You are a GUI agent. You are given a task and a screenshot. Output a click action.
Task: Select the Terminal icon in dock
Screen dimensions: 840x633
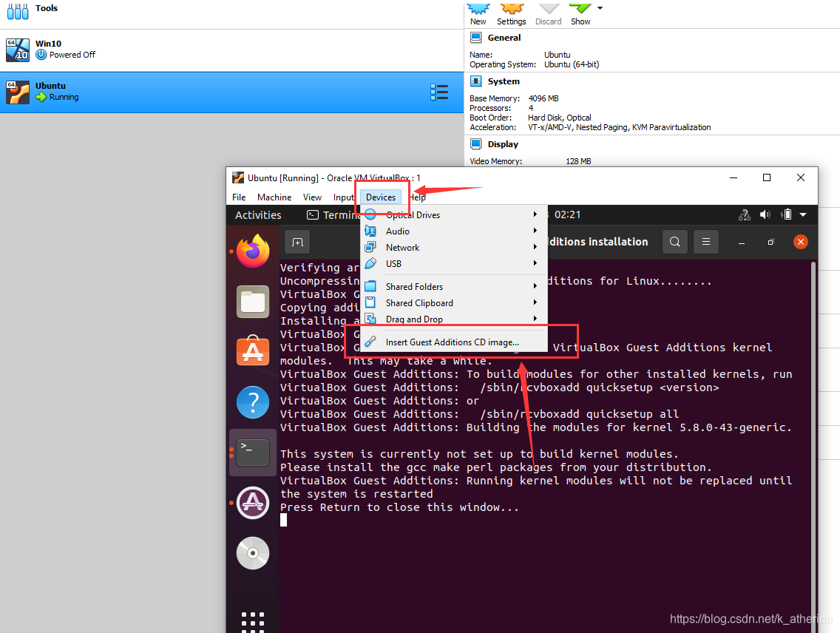(x=253, y=453)
